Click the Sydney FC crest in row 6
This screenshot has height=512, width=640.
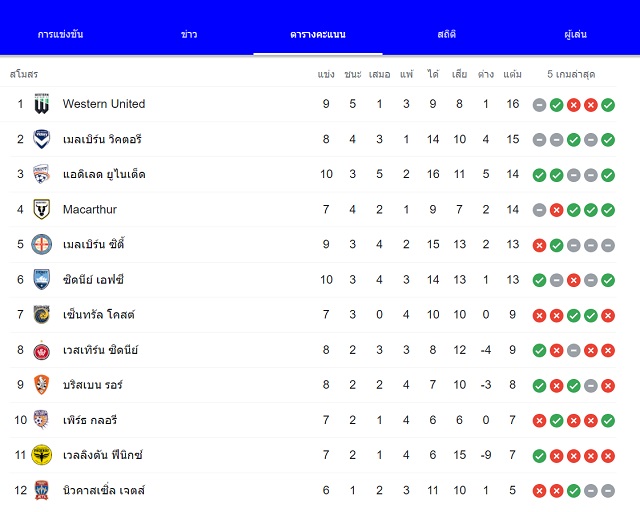(x=42, y=280)
